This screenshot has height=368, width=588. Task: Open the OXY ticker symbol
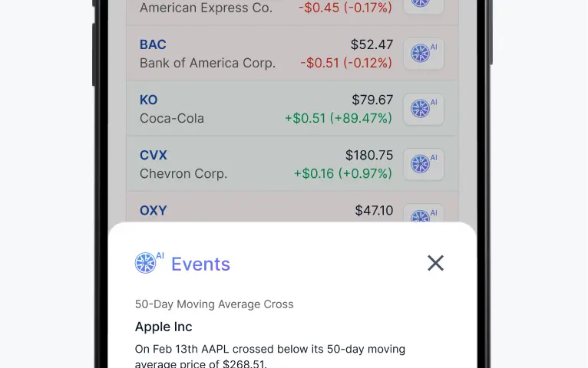point(153,210)
